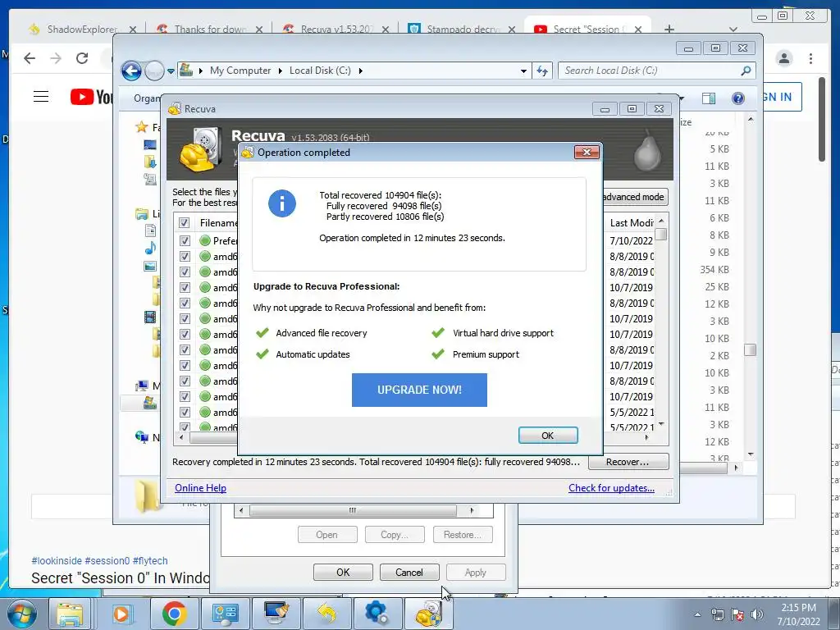
Task: Click the volume speaker tray icon
Action: pyautogui.click(x=757, y=614)
